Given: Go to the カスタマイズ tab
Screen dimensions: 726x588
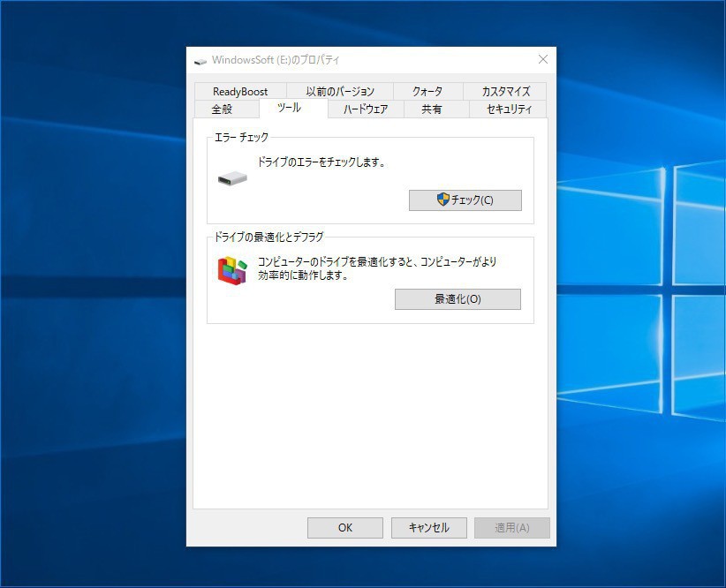Looking at the screenshot, I should pos(505,92).
